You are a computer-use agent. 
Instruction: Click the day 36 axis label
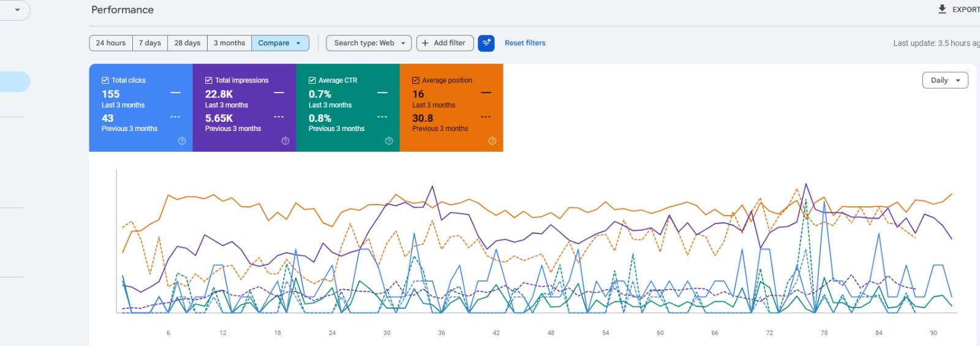coord(442,333)
